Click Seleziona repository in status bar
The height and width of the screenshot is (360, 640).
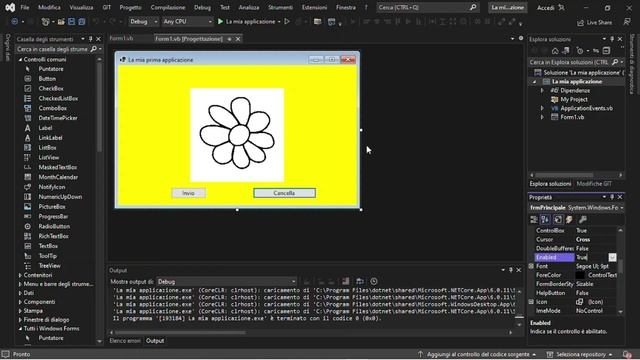(x=580, y=354)
